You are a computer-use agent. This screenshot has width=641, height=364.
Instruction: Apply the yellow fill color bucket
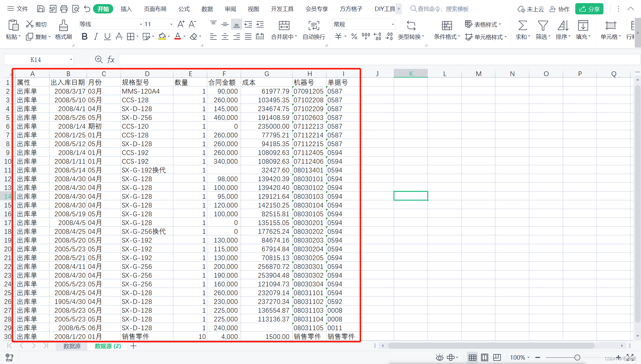tap(162, 37)
